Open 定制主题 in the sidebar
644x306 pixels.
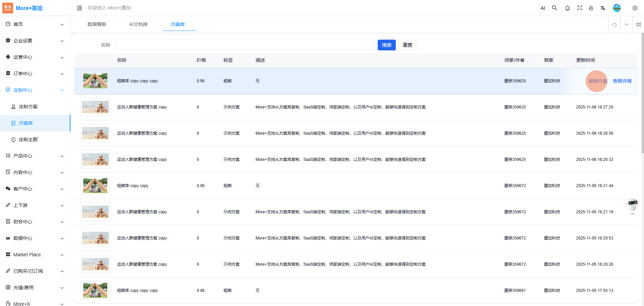pos(28,139)
